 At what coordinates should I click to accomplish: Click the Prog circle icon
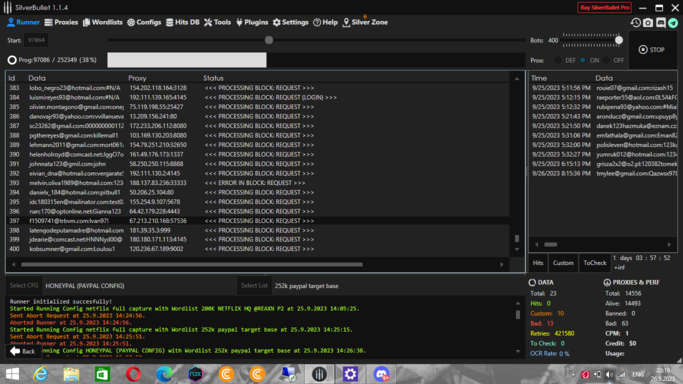pos(12,60)
